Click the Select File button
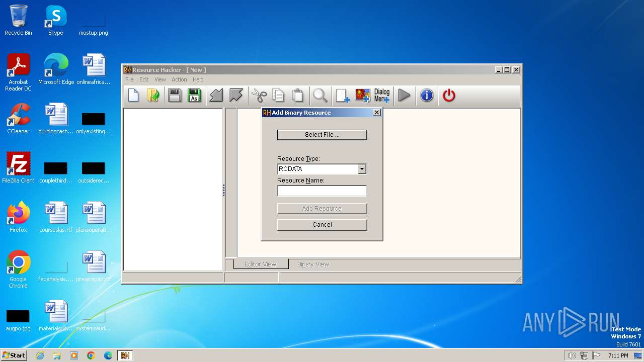 [322, 135]
